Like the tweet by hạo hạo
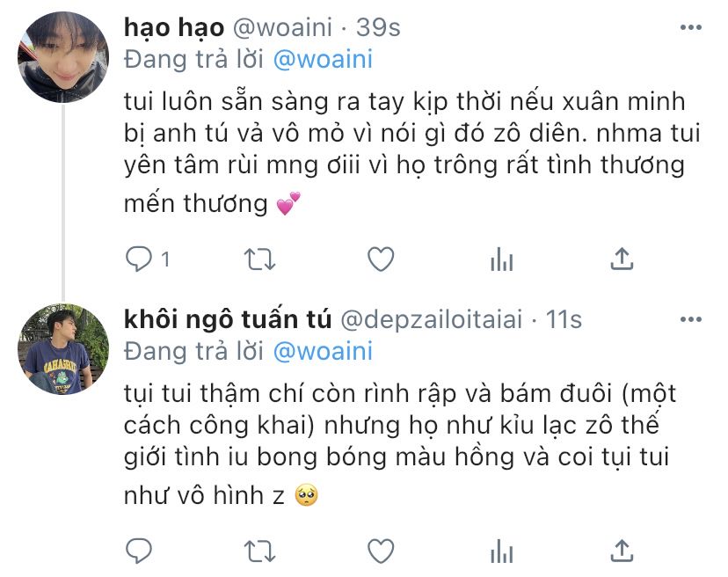Viewport: 728px width, 577px height. point(381,259)
